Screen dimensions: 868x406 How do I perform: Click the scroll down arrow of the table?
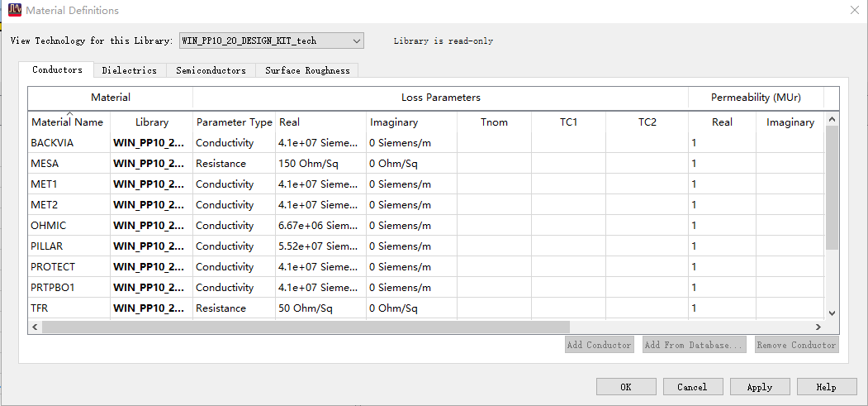832,313
